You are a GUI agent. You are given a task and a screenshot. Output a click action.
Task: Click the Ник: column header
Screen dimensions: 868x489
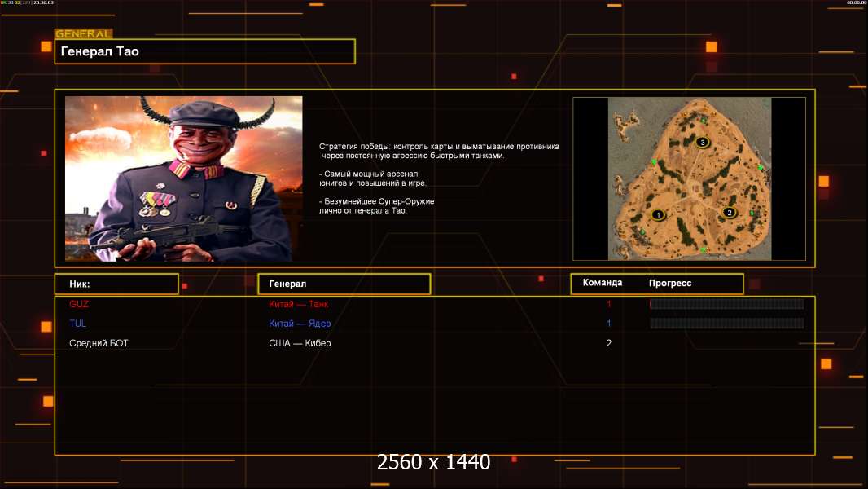click(116, 284)
